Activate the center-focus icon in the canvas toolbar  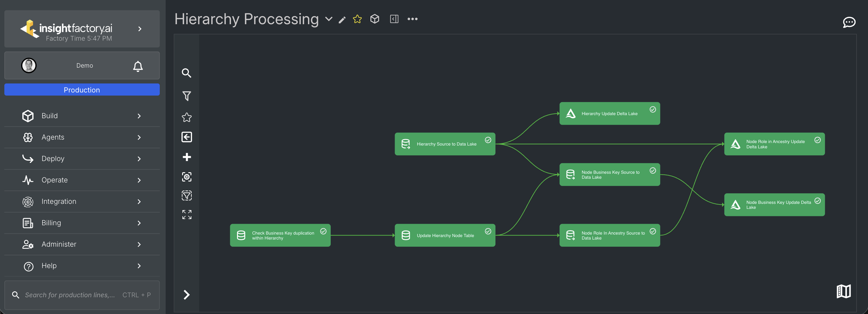(187, 176)
